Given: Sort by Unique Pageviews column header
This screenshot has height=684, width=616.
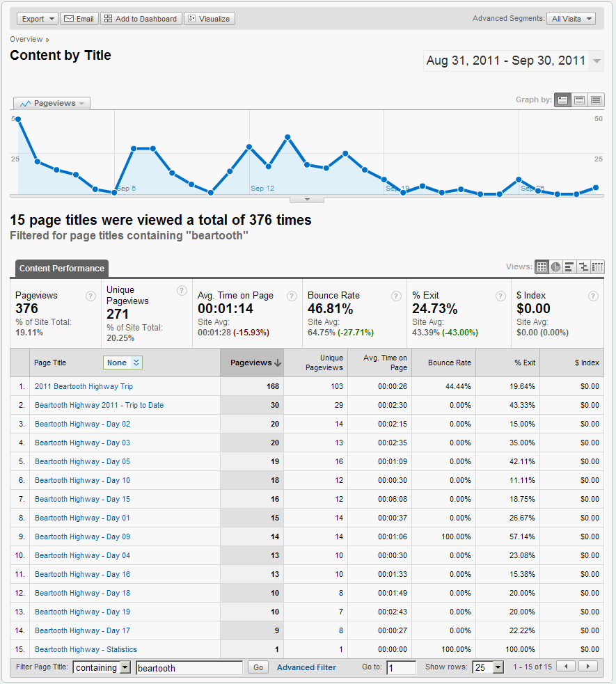Looking at the screenshot, I should [x=316, y=363].
